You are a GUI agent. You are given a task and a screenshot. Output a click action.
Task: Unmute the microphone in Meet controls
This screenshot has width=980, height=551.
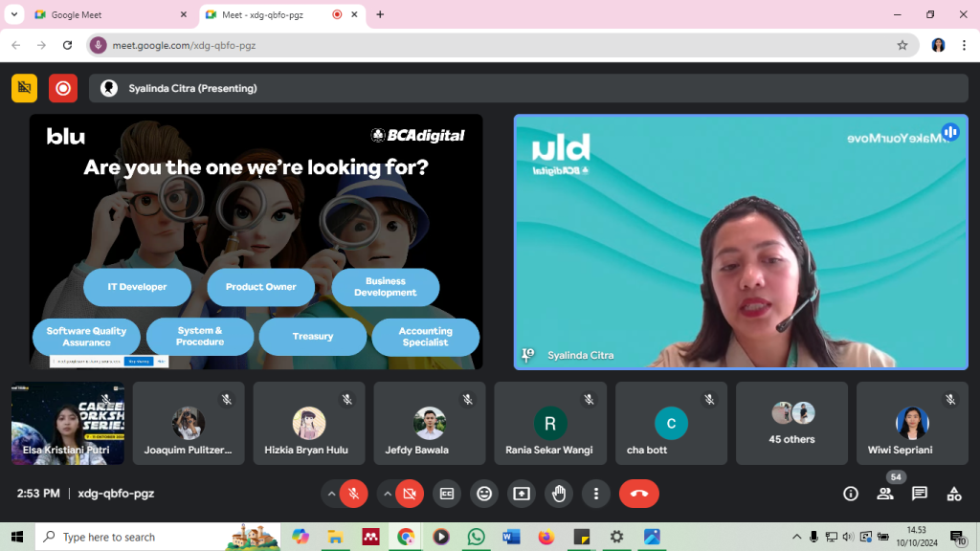tap(353, 494)
